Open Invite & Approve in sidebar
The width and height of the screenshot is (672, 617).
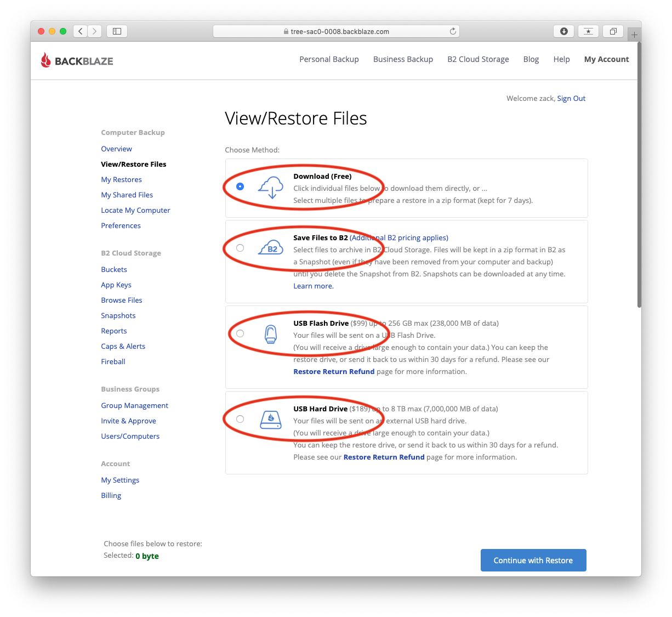click(x=129, y=421)
